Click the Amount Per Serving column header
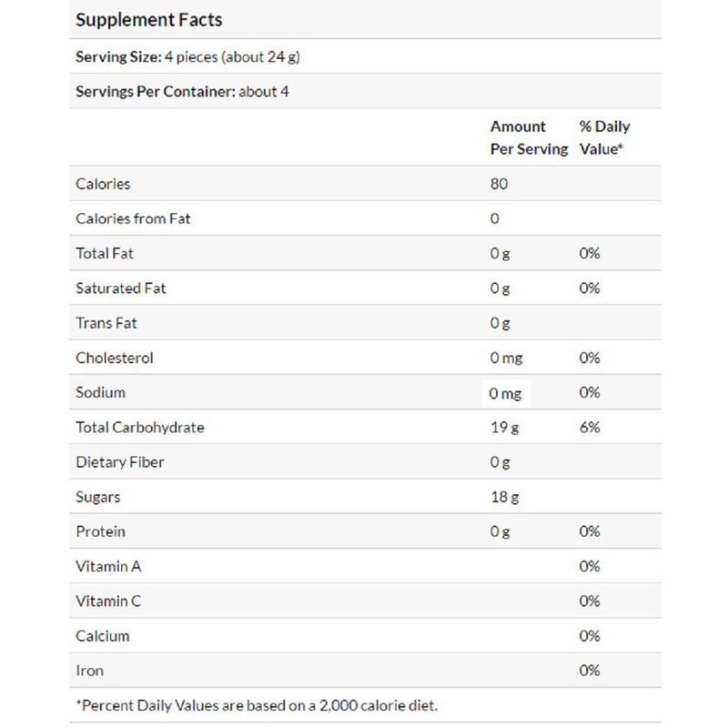This screenshot has height=728, width=728. pyautogui.click(x=529, y=136)
